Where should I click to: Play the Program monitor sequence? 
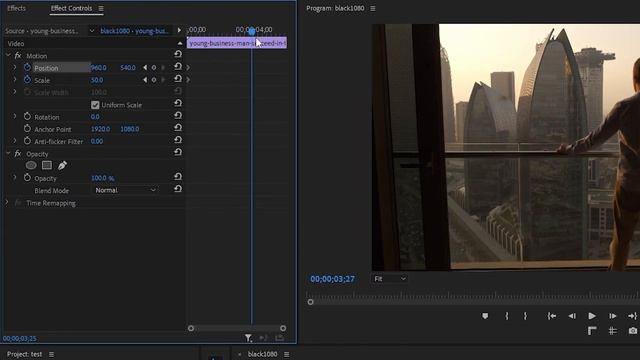click(592, 316)
